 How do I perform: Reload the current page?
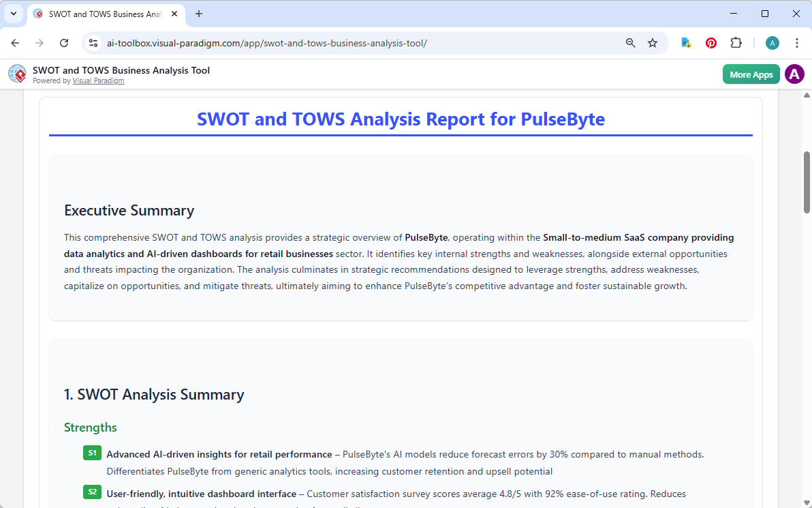[64, 42]
